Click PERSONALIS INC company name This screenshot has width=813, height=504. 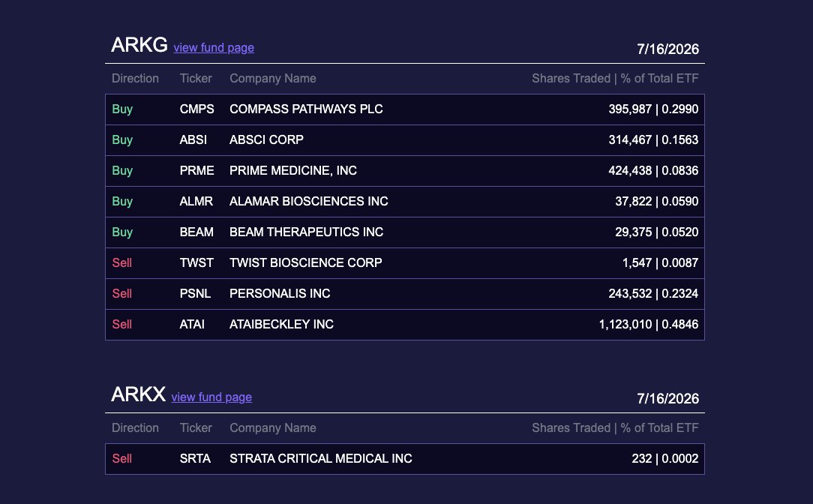click(x=280, y=293)
